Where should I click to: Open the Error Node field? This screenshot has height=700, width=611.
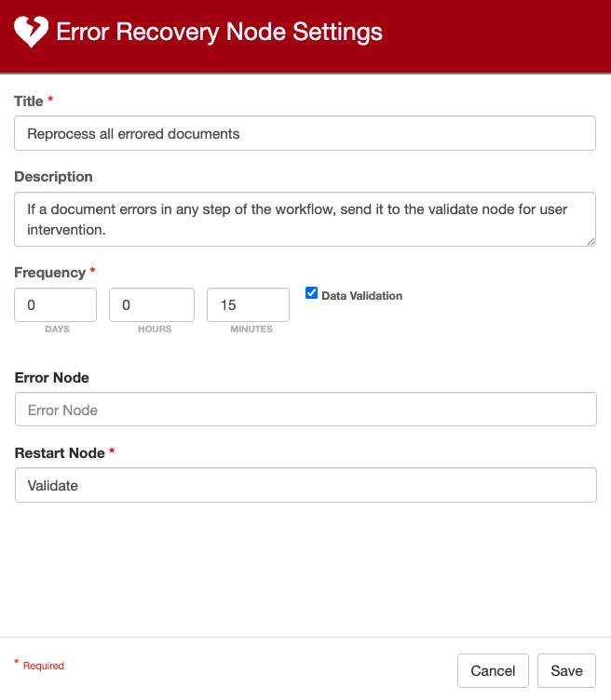[x=305, y=410]
